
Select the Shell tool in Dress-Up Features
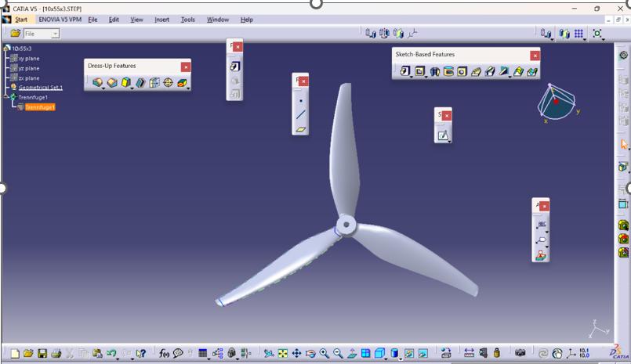point(140,82)
